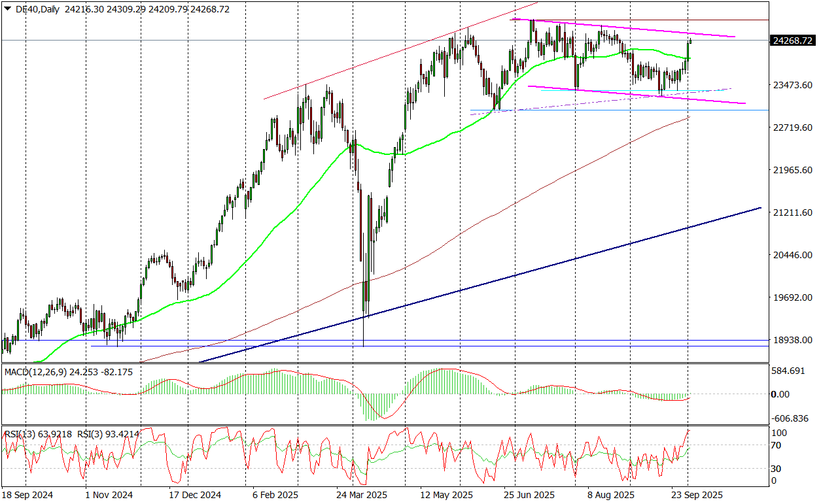
Task: Click the RSI 30 level label
Action: (x=778, y=469)
